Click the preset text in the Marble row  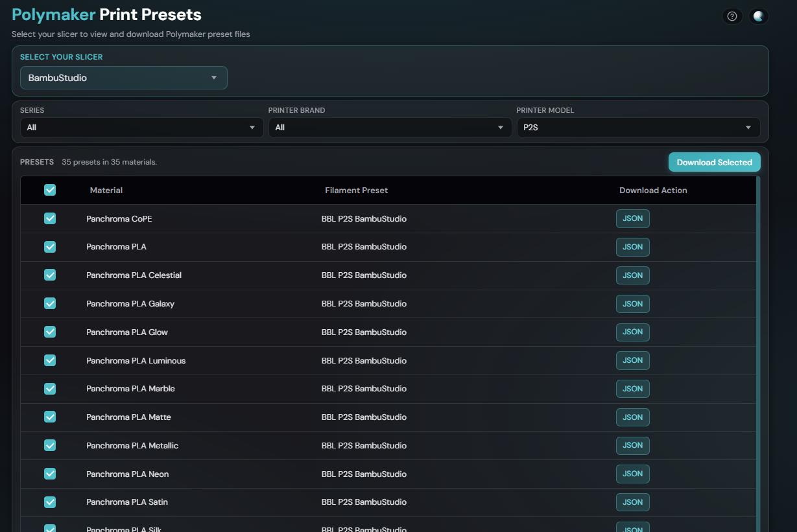coord(364,389)
